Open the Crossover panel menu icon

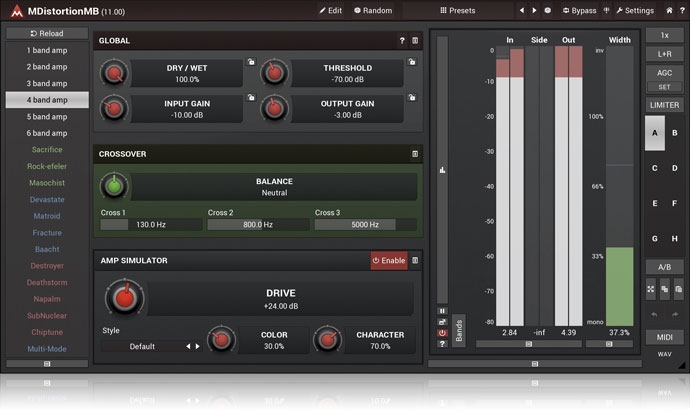415,154
